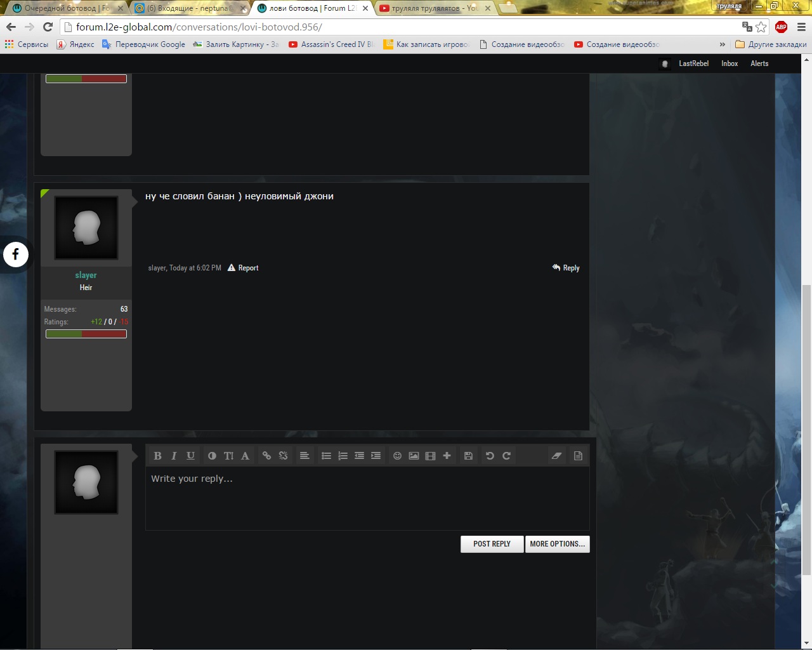Click the More Options button
The image size is (812, 650).
tap(557, 544)
